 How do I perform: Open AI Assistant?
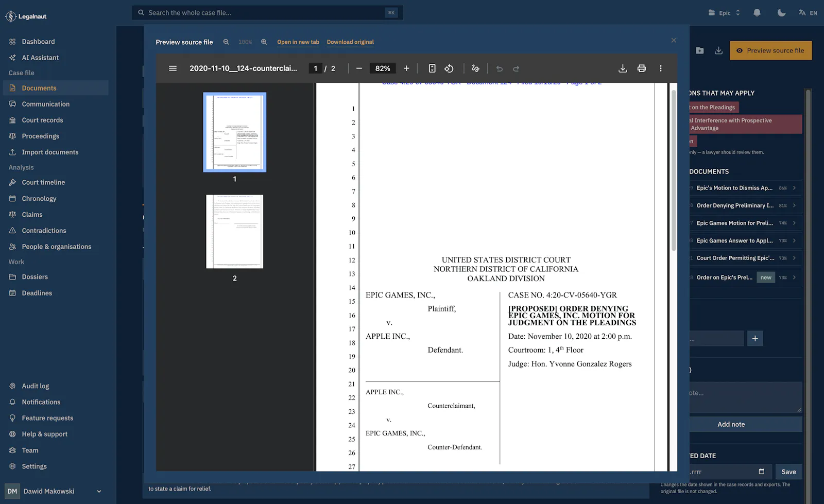coord(56,58)
